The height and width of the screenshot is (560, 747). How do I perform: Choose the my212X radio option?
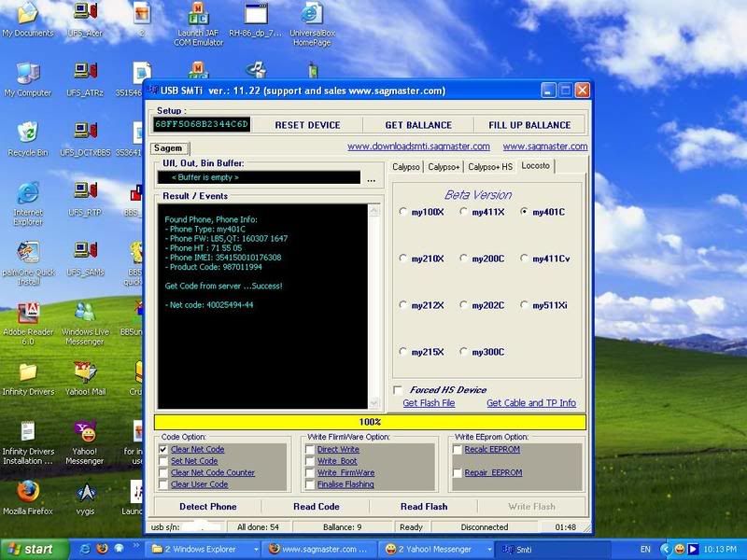pyautogui.click(x=403, y=305)
